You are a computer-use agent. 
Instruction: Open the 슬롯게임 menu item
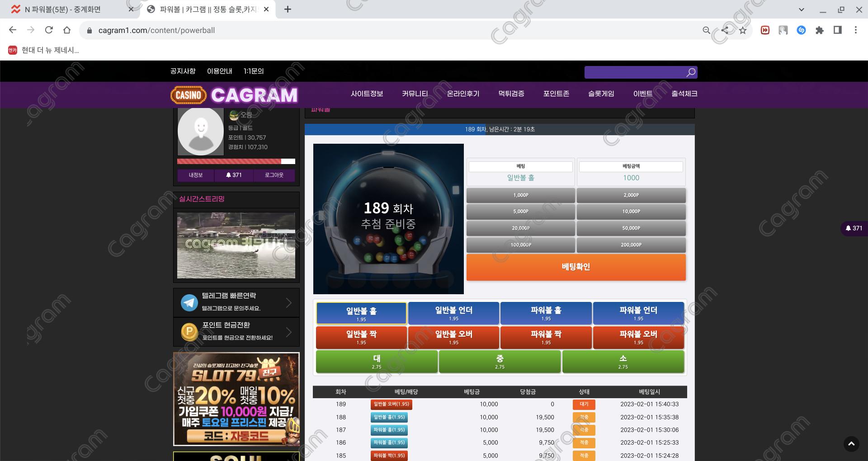[601, 94]
